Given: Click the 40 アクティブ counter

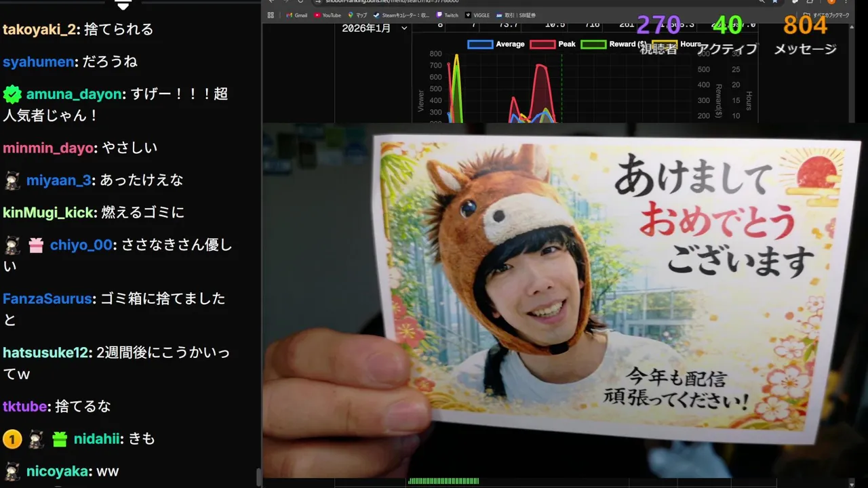Looking at the screenshot, I should pyautogui.click(x=727, y=36).
